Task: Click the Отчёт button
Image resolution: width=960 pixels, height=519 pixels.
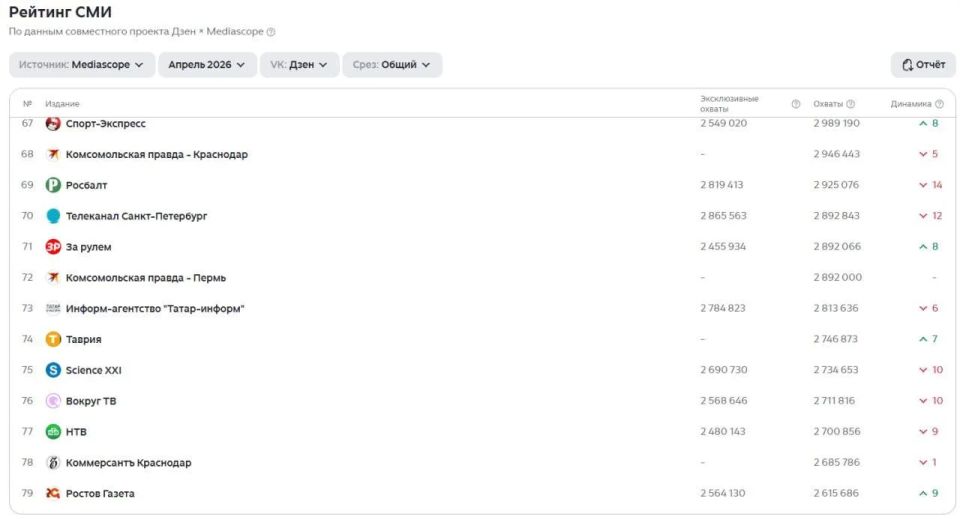Action: click(x=923, y=65)
